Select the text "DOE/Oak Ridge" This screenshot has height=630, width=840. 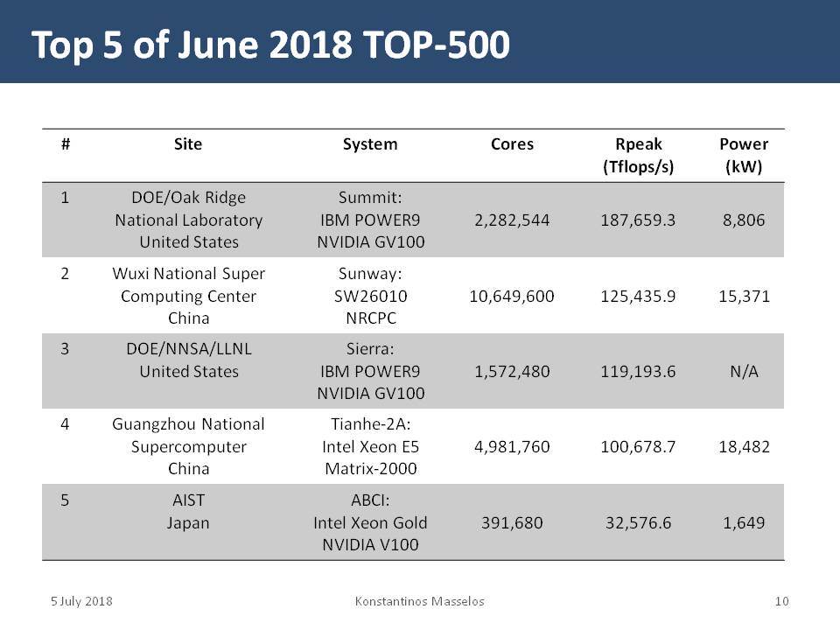tap(189, 198)
